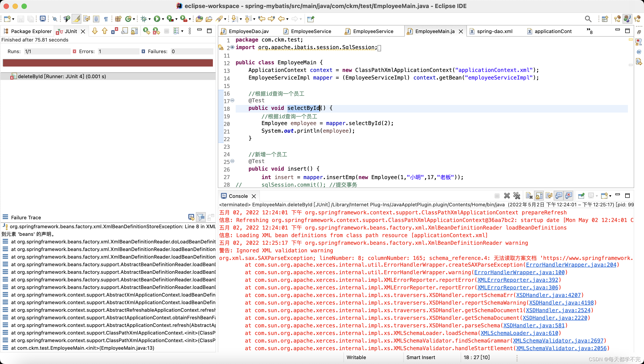Run the program with green play button
This screenshot has height=364, width=644.
(x=157, y=19)
